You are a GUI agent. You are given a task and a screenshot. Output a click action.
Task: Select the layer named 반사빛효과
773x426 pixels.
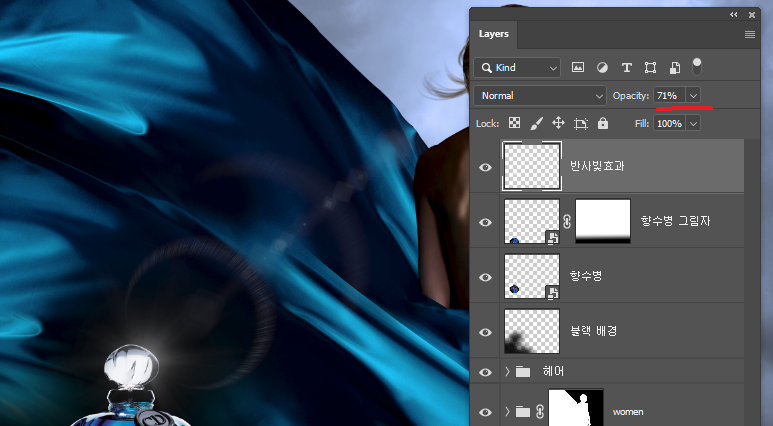point(597,166)
